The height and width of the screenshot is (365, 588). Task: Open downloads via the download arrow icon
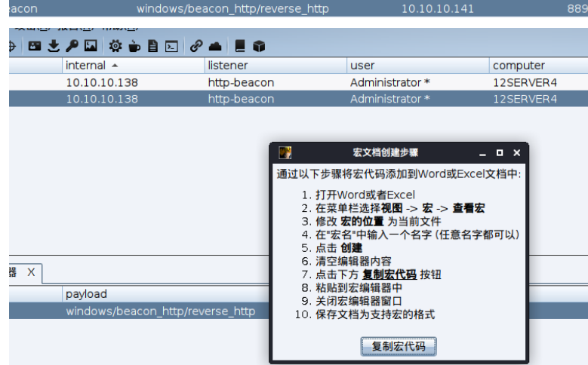click(54, 46)
